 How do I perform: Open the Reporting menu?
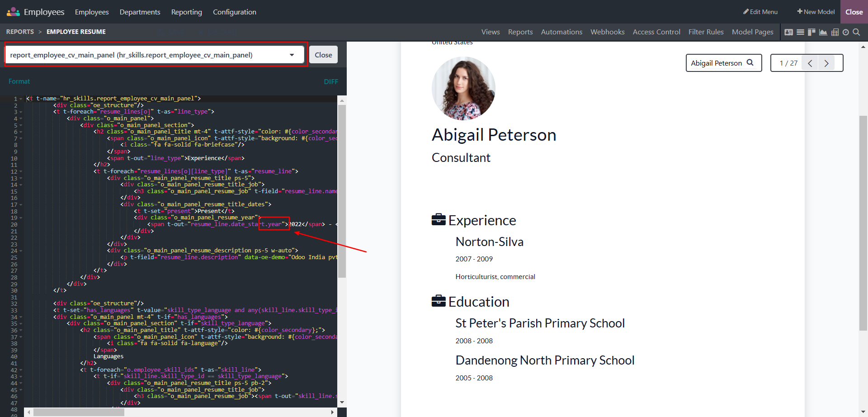186,12
